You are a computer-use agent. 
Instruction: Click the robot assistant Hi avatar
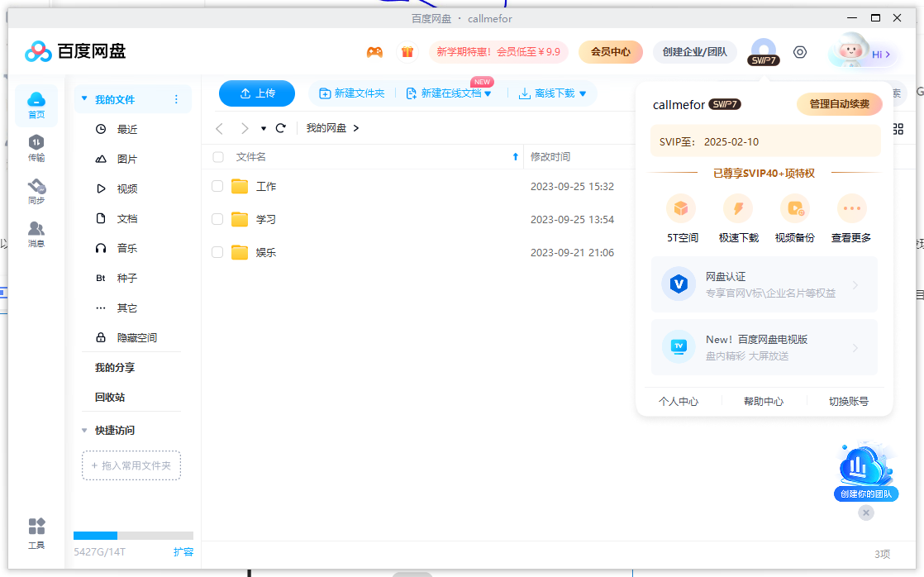[850, 51]
